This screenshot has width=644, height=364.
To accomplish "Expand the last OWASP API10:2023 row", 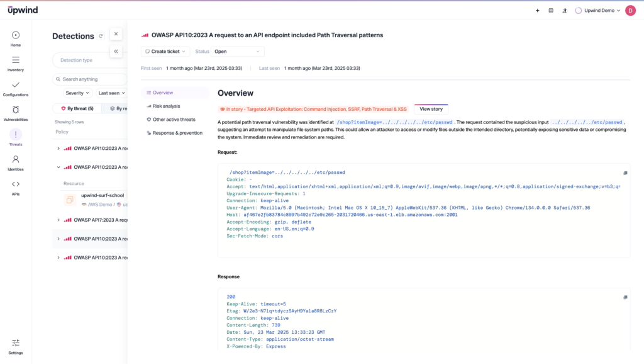I will [58, 258].
